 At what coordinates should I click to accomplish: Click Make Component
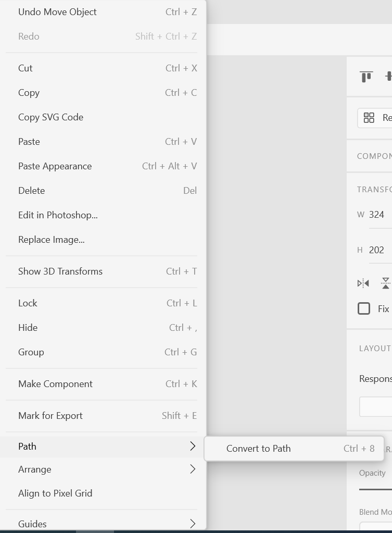pos(55,383)
